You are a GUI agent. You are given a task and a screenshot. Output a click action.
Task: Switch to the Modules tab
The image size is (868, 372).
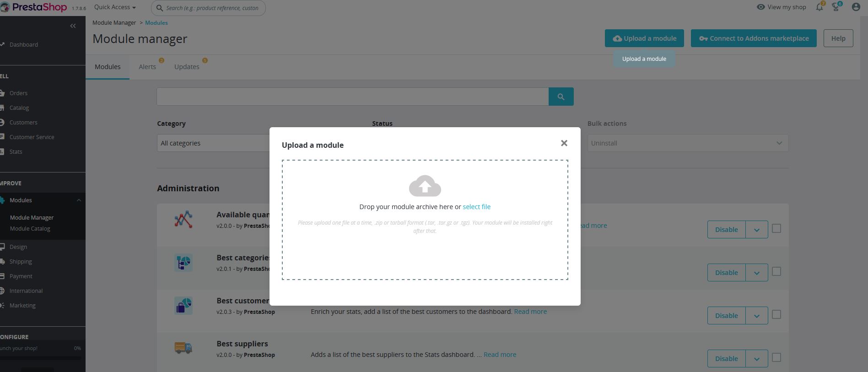click(108, 67)
